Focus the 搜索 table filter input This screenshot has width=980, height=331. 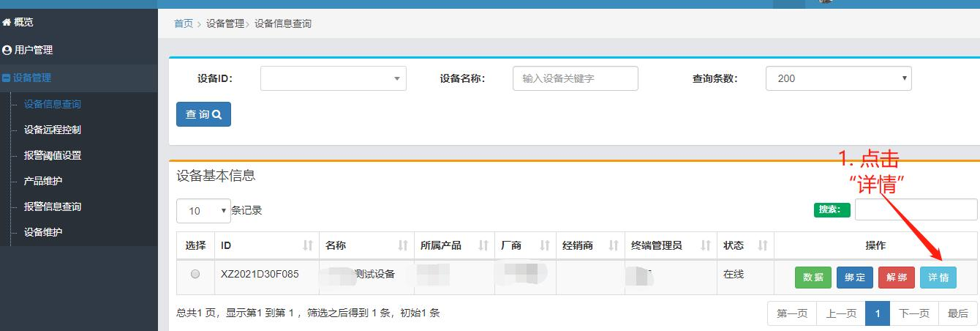point(917,209)
